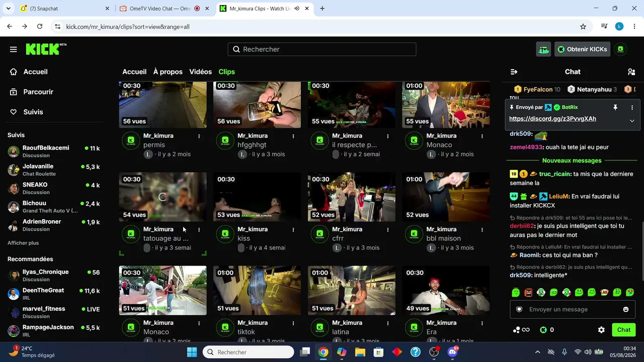Play the 'Monaco' clip with 55 vues

click(446, 105)
